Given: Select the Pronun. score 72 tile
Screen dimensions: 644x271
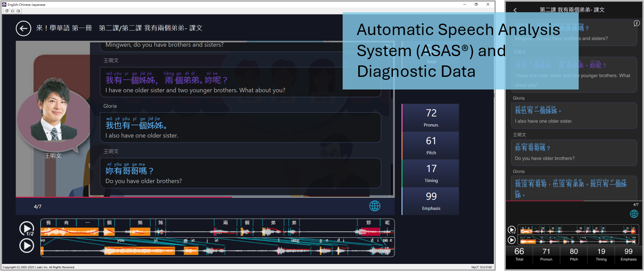Looking at the screenshot, I should click(x=430, y=118).
